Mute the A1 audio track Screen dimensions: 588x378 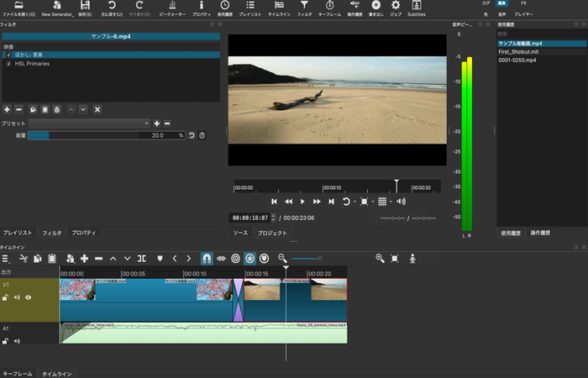(17, 341)
